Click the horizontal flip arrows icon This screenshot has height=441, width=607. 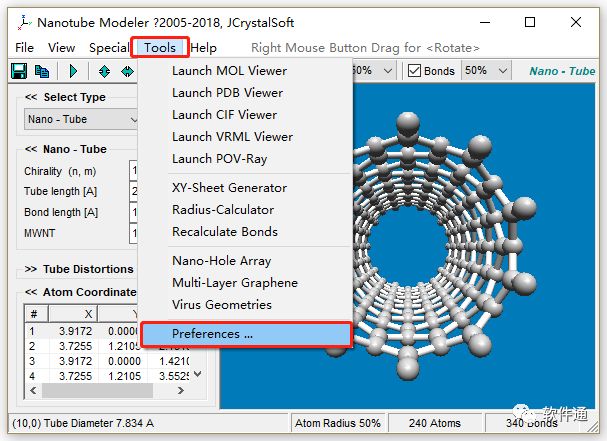coord(127,71)
